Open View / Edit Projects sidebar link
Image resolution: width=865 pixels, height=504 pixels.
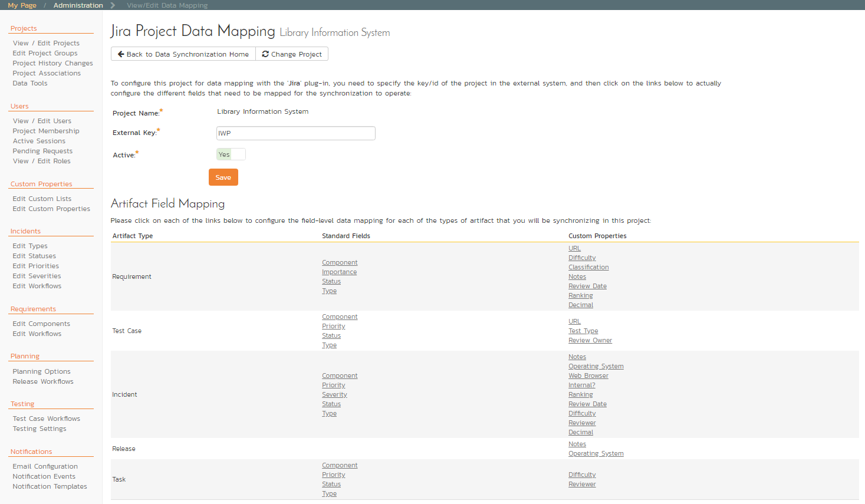pos(46,43)
